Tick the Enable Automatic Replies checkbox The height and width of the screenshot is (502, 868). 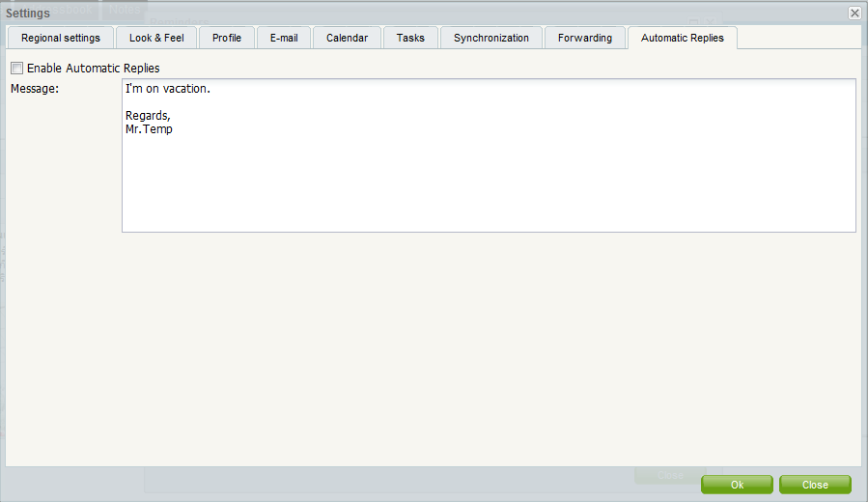[17, 69]
